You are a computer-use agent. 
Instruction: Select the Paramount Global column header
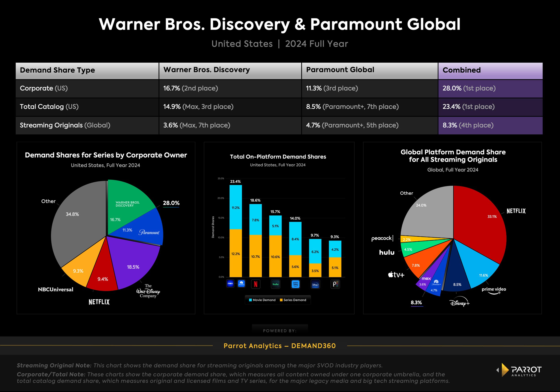[370, 71]
